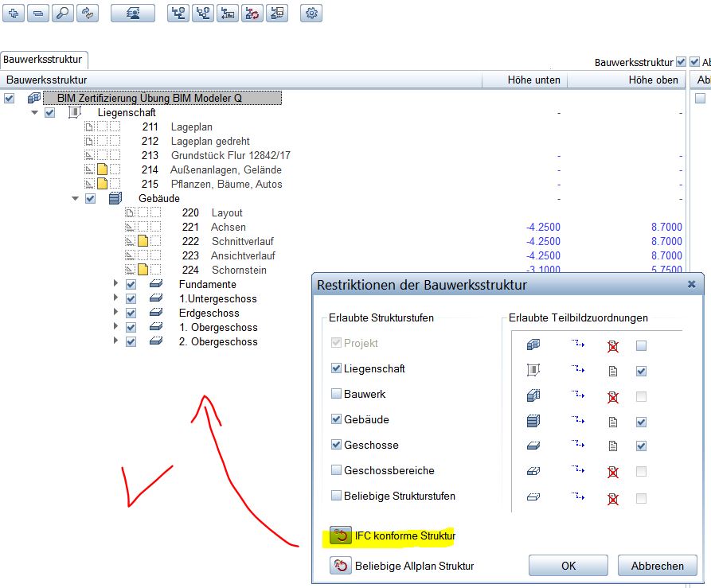Click the Abbrechen button

coord(657,566)
